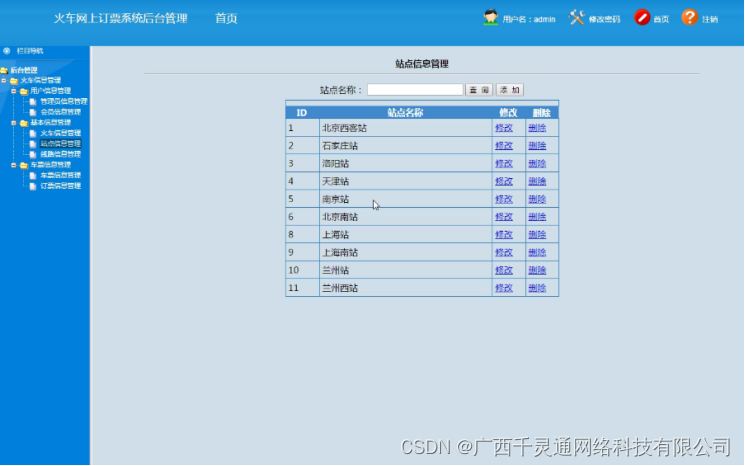Click the ID column header
Viewport: 745px width, 466px height.
pos(302,113)
